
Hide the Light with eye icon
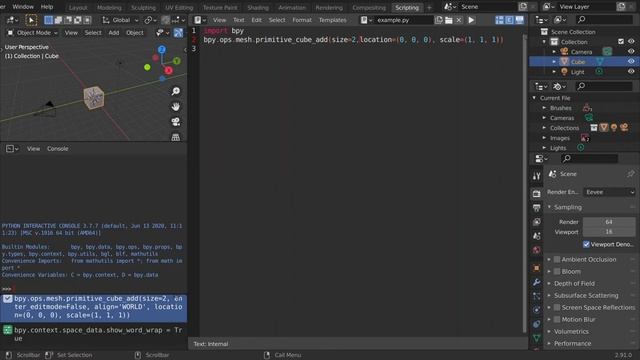pos(631,72)
